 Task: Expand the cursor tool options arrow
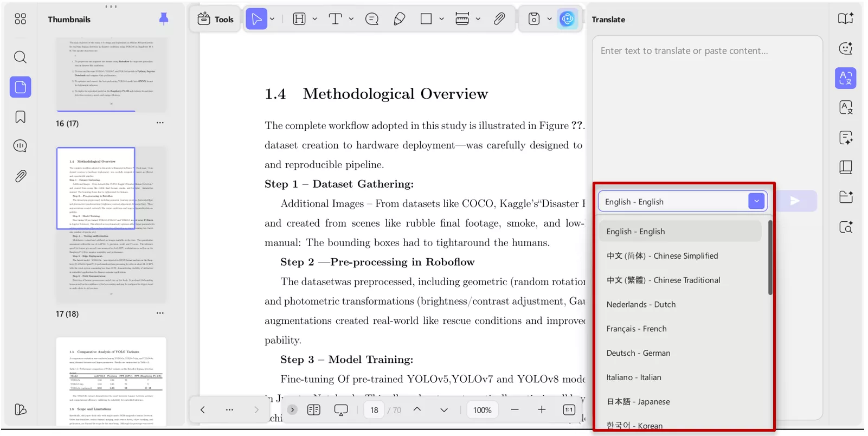[272, 19]
